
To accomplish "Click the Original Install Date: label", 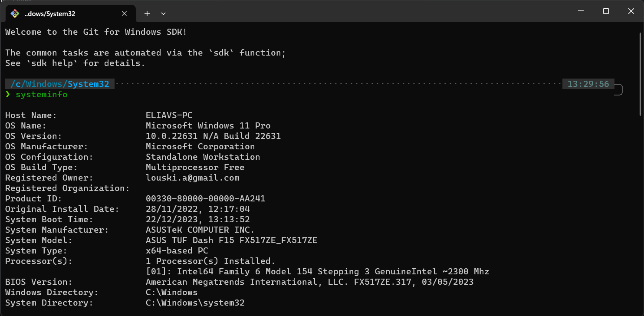I will pyautogui.click(x=62, y=209).
